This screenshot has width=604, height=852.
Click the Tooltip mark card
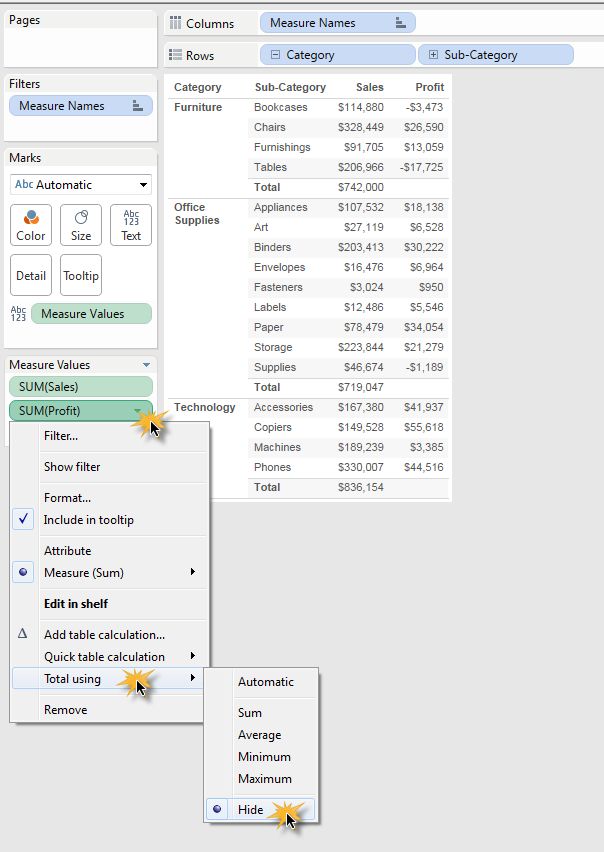click(81, 275)
